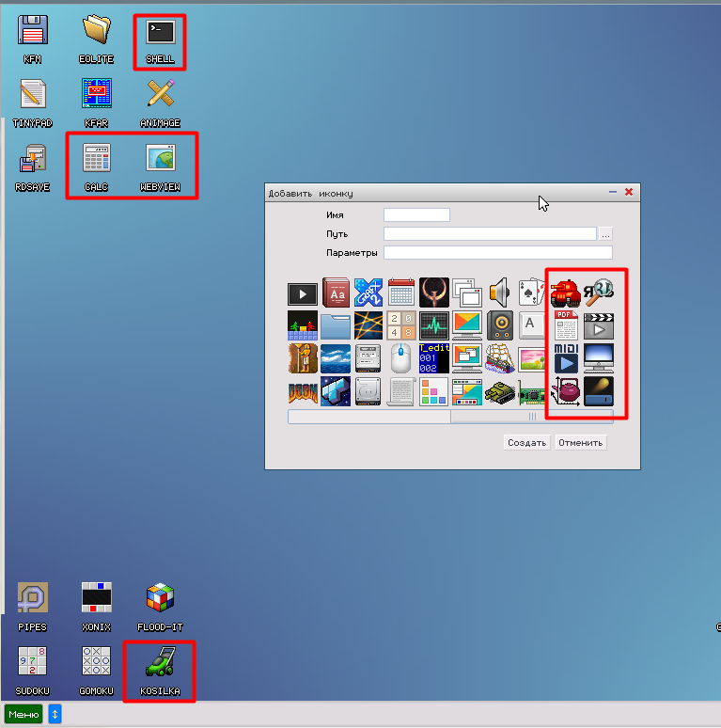
Task: Choose the Quake symbol icon
Action: [x=434, y=293]
